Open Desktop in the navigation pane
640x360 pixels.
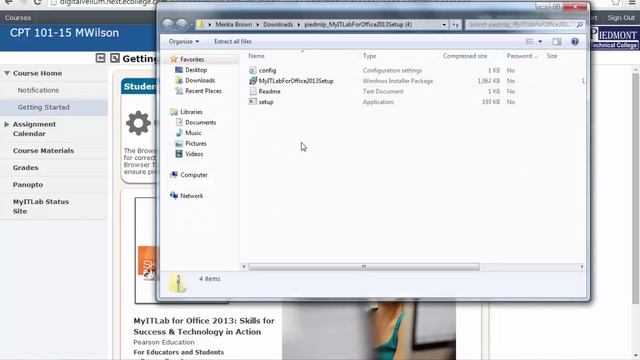[196, 70]
